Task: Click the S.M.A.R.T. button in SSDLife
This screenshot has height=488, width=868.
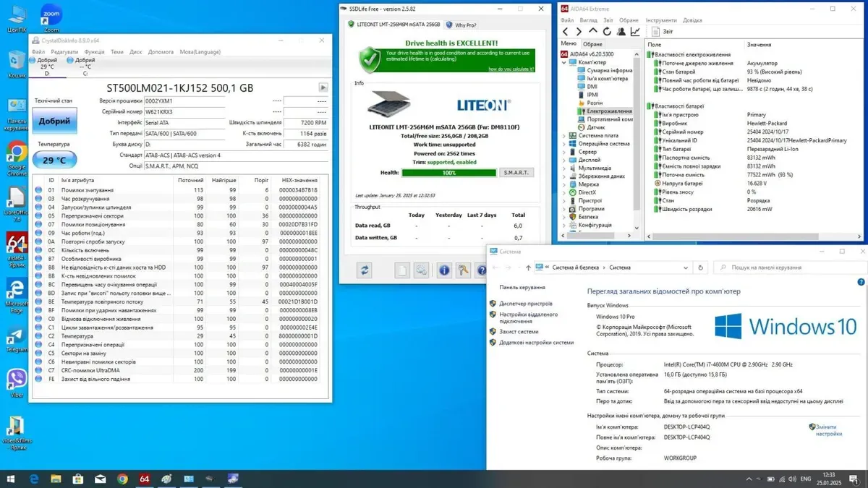Action: point(516,173)
